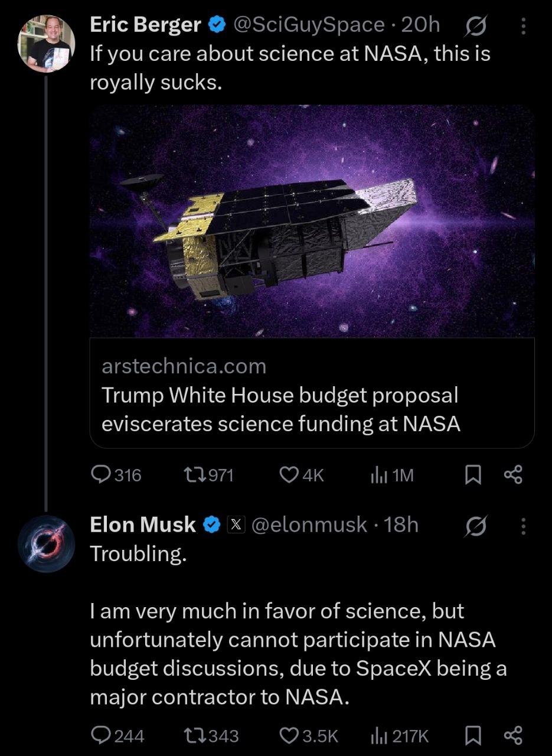Bookmark Elon Musk's reply

click(x=472, y=735)
